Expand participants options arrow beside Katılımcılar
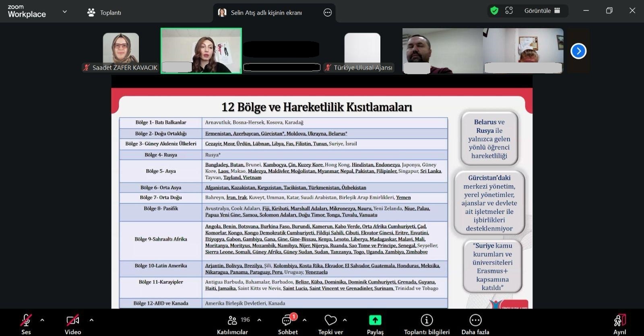The image size is (644, 336). tap(259, 320)
